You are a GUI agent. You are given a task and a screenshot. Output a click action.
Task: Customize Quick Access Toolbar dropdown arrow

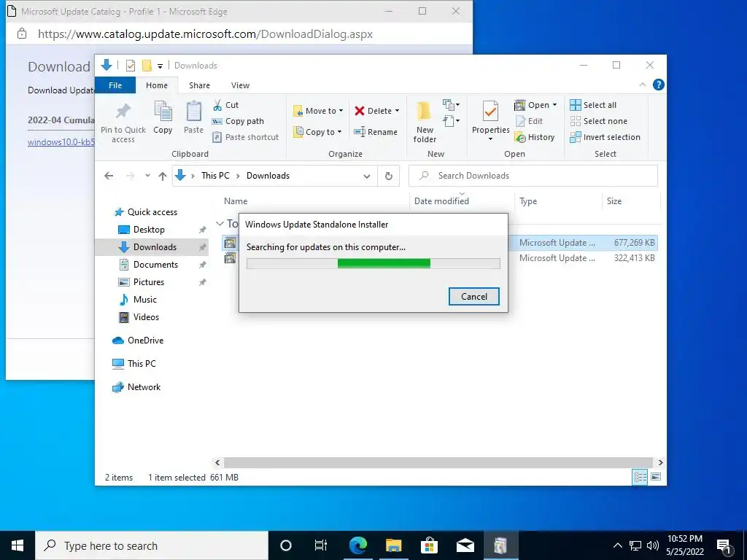pyautogui.click(x=160, y=66)
